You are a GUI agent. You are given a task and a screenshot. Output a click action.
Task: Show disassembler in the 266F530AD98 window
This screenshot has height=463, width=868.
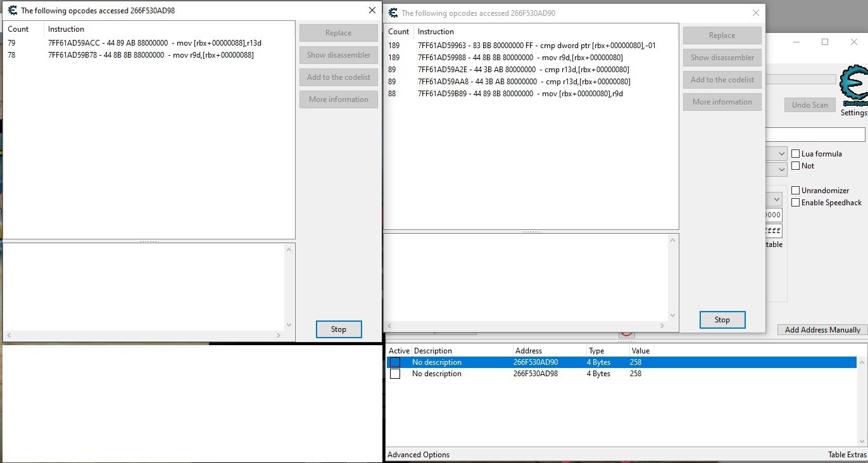coord(339,55)
